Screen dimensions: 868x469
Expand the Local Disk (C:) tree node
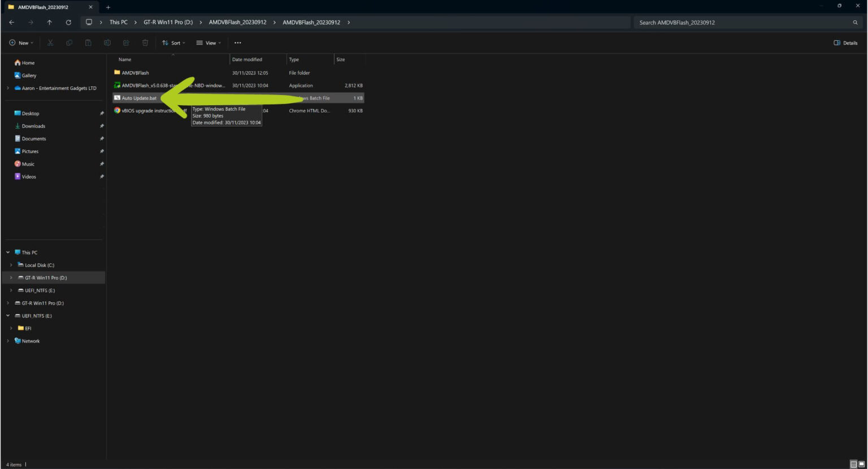[11, 265]
